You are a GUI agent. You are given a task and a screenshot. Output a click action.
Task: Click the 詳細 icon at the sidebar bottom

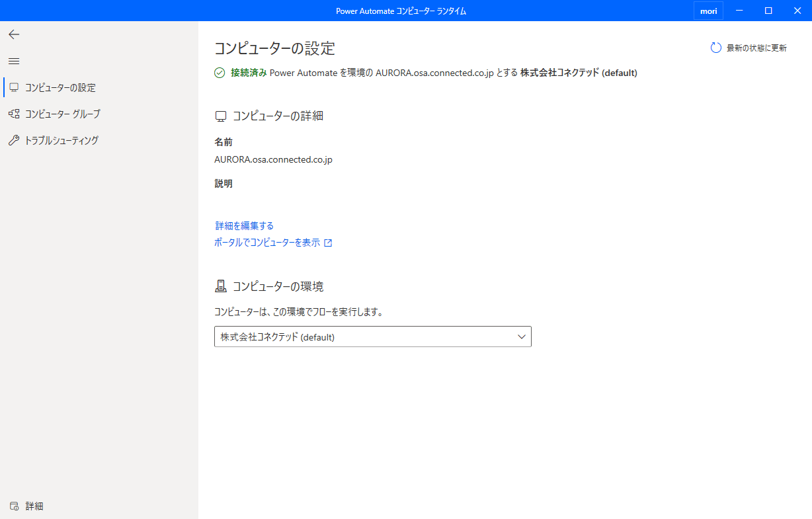click(x=14, y=506)
